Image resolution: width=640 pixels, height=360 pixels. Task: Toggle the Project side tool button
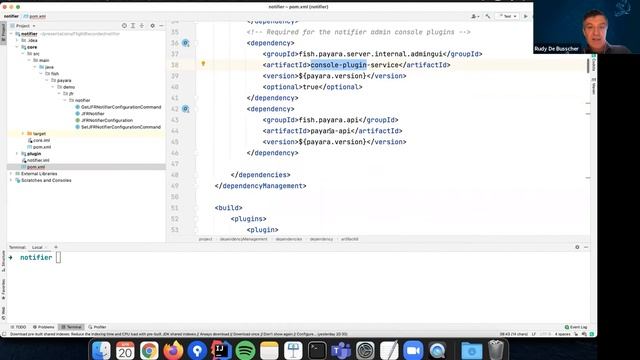(3, 33)
